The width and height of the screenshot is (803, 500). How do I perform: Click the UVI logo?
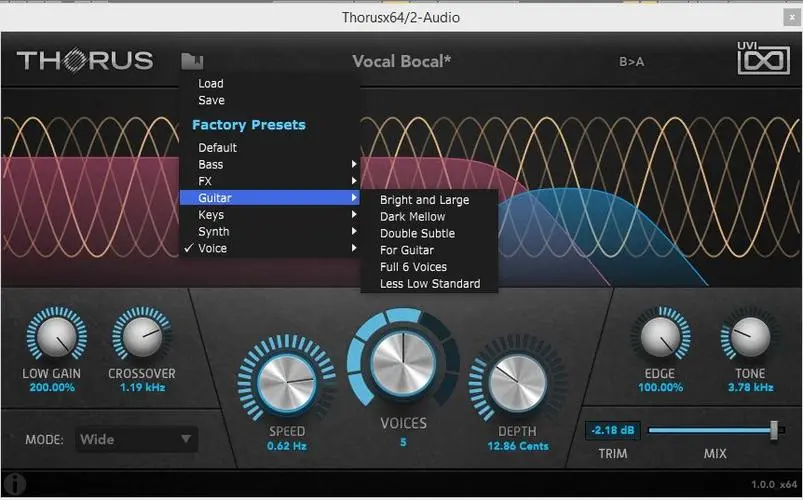coord(764,58)
